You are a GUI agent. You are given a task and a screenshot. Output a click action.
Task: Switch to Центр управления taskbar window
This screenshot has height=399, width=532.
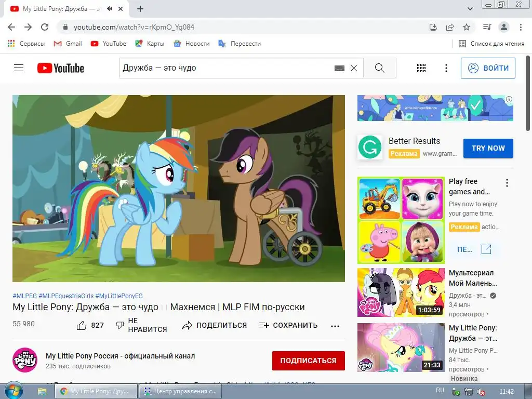coord(180,391)
